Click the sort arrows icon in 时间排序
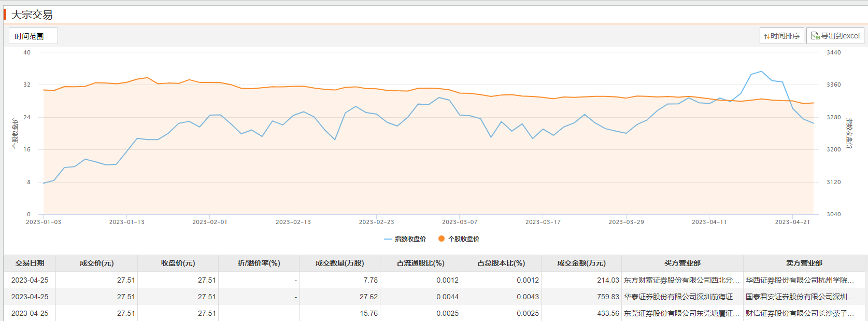Image resolution: width=868 pixels, height=321 pixels. click(766, 36)
